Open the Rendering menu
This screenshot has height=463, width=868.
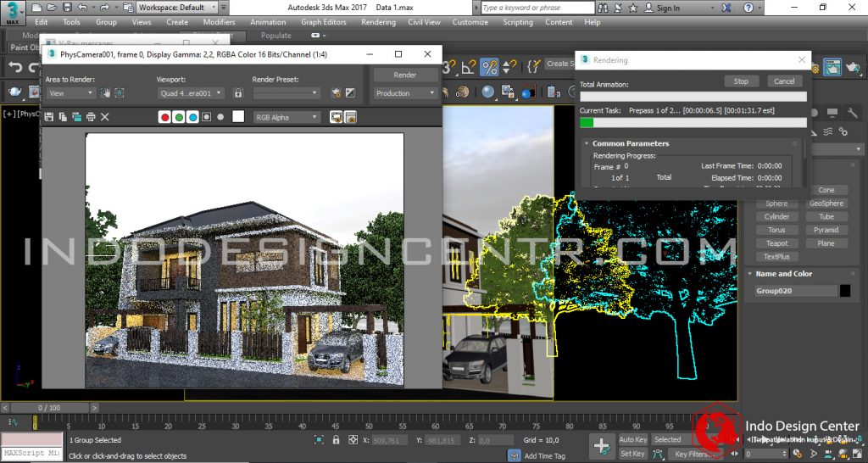point(378,22)
